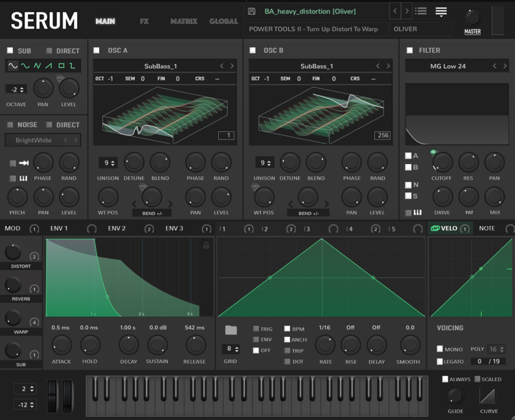Open filter type MG Low 24 menu
515x420 pixels.
pyautogui.click(x=448, y=66)
